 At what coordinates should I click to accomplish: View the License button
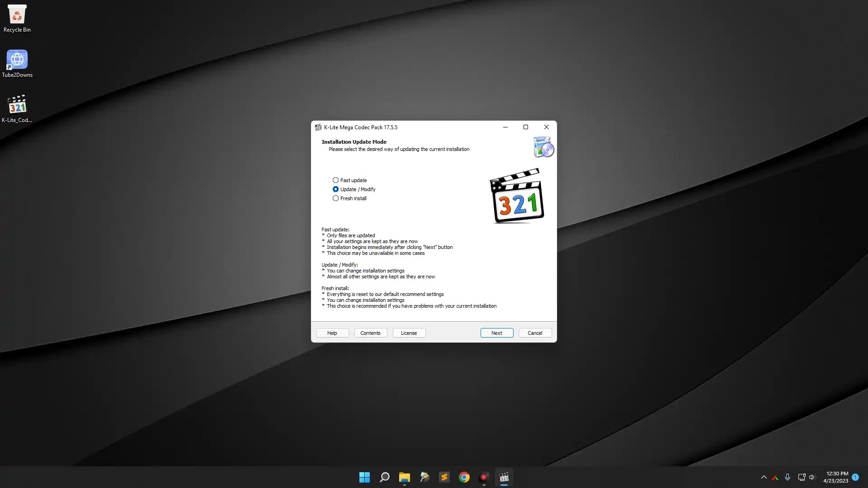click(x=409, y=333)
